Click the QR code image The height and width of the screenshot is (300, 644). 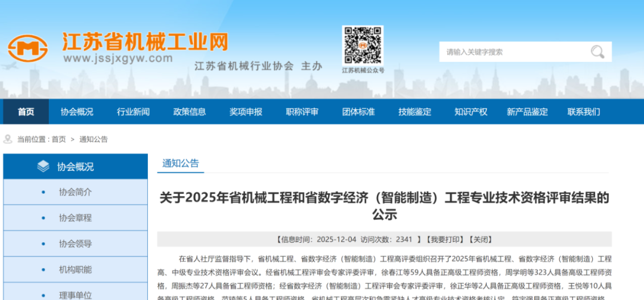coord(363,45)
